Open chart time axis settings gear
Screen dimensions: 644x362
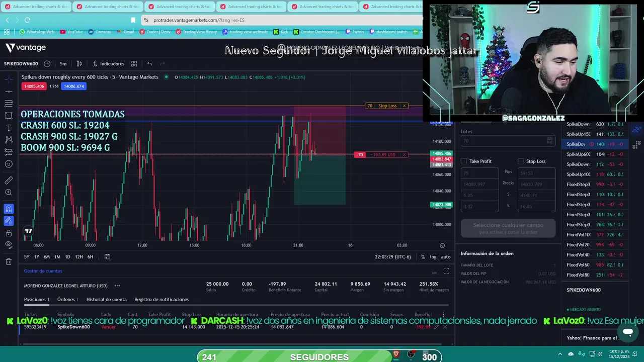click(442, 246)
